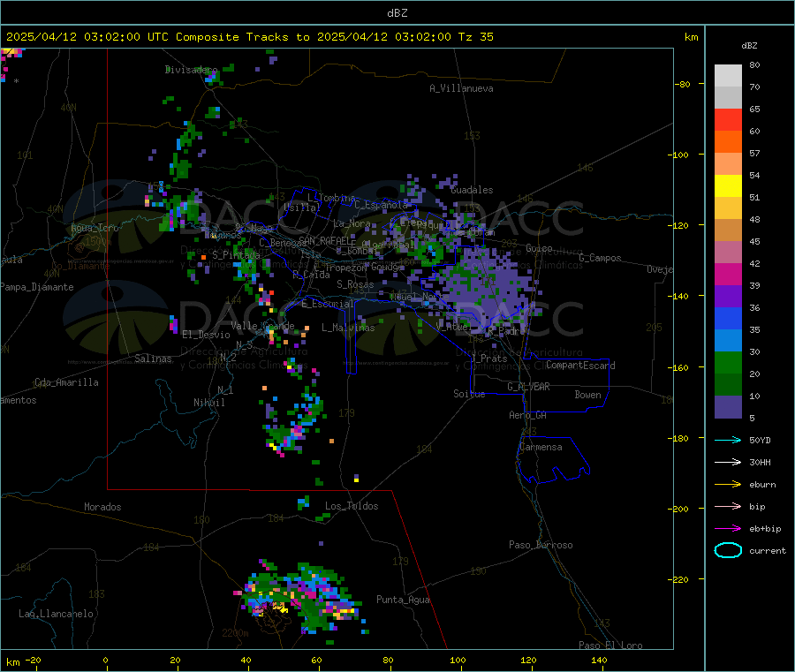Screen dimensions: 795x672
Task: Click the Guadales location label
Action: coord(472,190)
